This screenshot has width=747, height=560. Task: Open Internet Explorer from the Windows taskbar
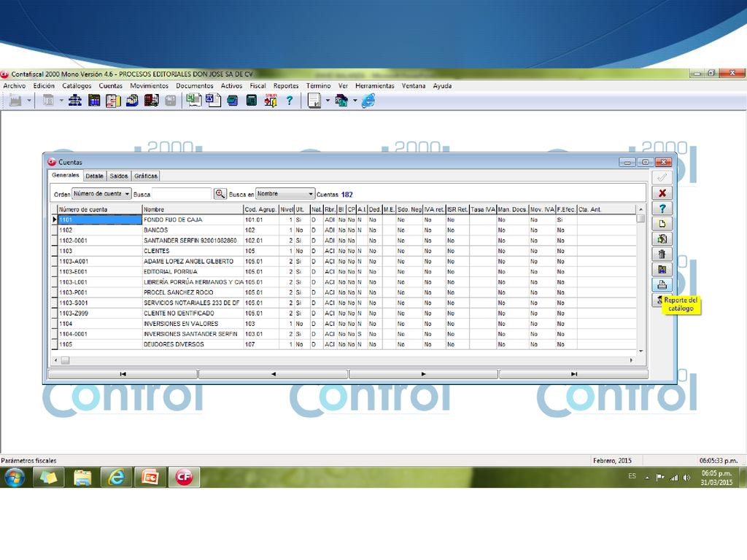pyautogui.click(x=116, y=477)
